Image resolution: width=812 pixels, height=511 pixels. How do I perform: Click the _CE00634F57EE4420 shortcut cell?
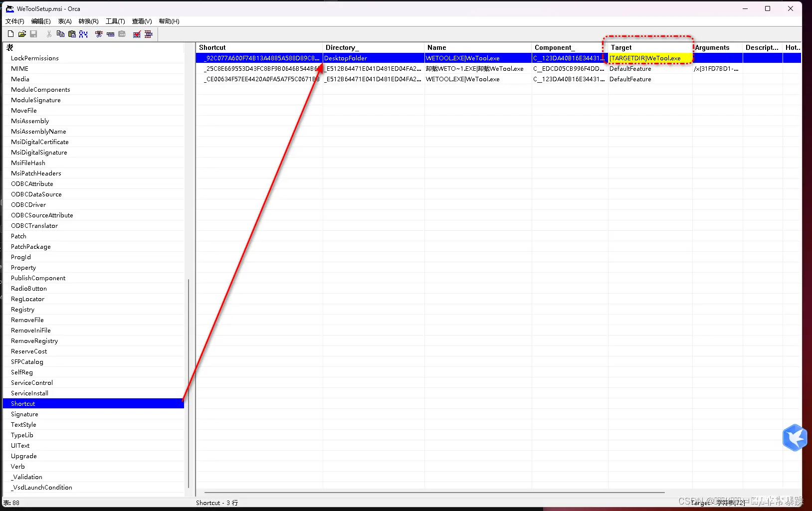coord(259,79)
